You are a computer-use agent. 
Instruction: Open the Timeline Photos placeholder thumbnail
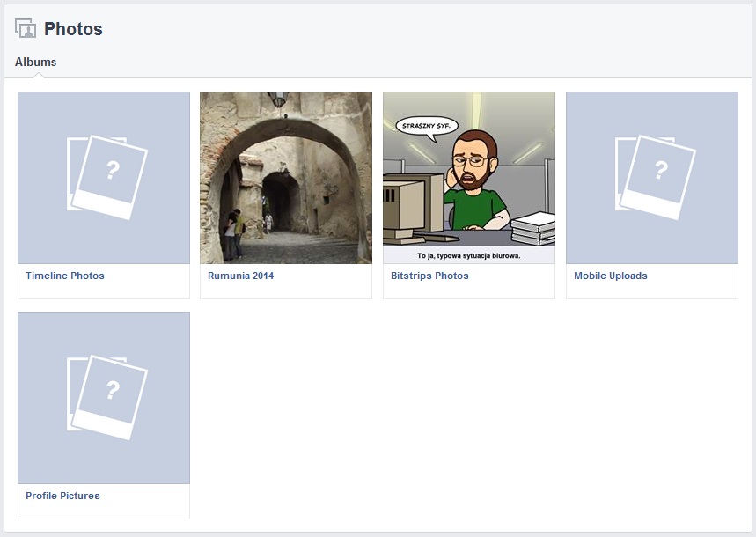pyautogui.click(x=104, y=178)
